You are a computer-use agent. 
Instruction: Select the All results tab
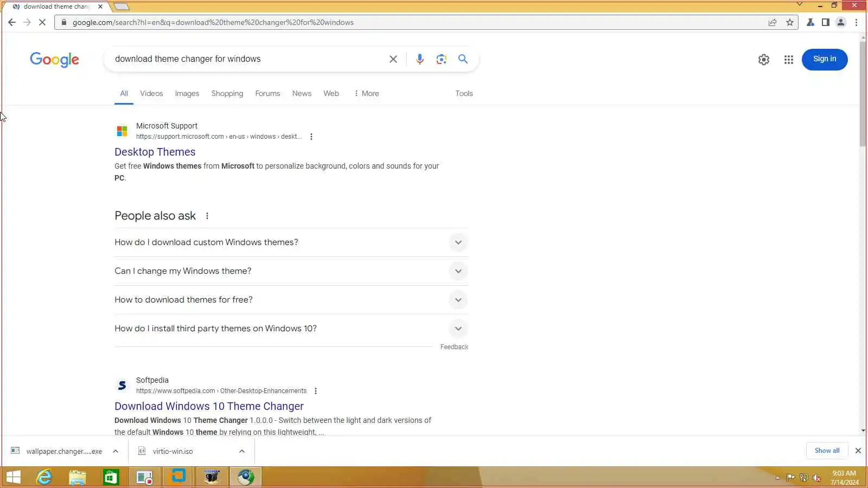pos(124,93)
